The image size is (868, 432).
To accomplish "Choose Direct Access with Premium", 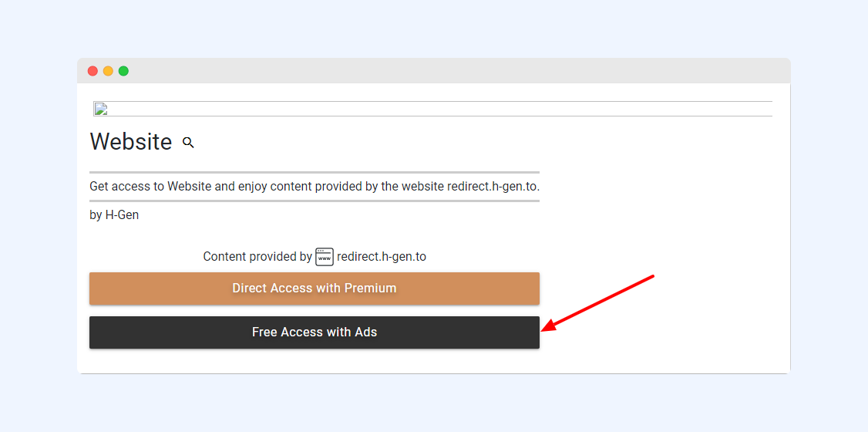I will (x=315, y=289).
